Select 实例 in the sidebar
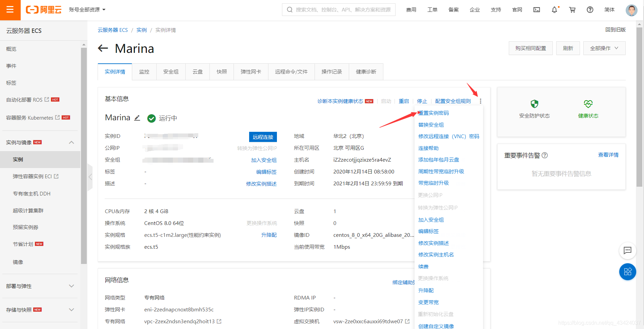Viewport: 644px width, 329px height. coord(40,159)
